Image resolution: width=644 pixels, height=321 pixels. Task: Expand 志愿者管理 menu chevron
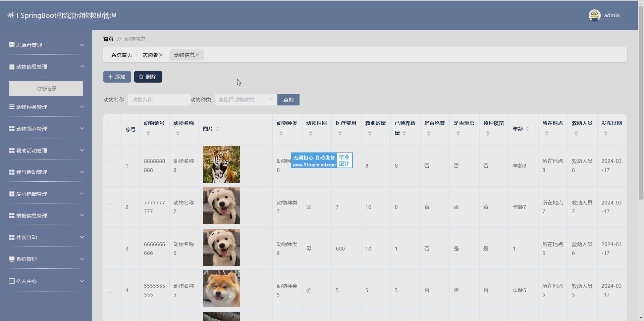click(82, 45)
